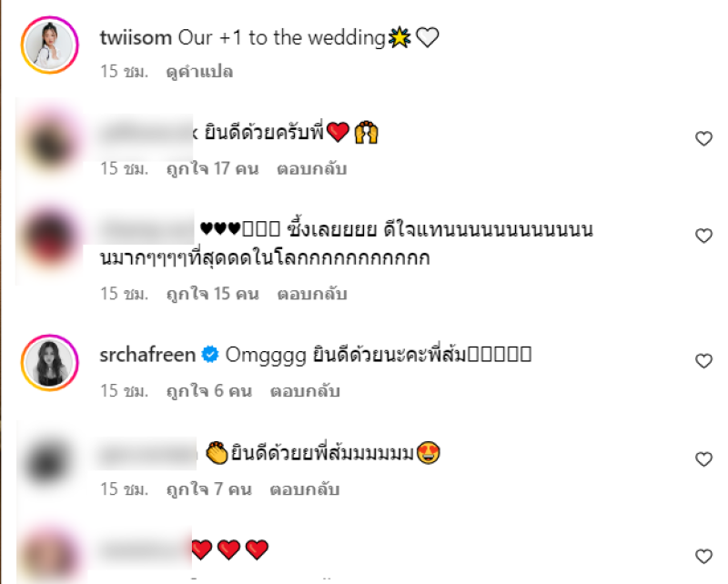The image size is (728, 584).
Task: Like the three red hearts comment
Action: pyautogui.click(x=703, y=556)
